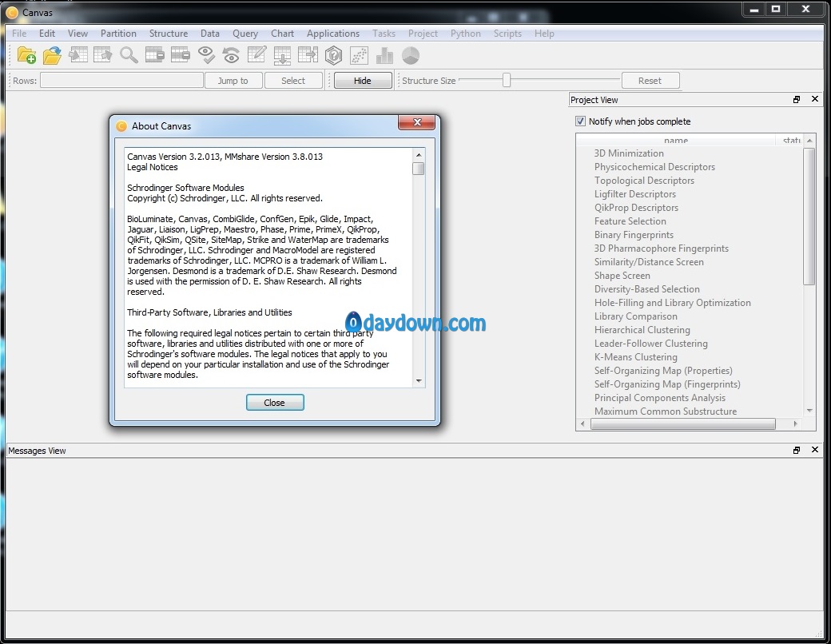Screen dimensions: 831x644
Task: Click Project View horizontal scroll-right arrow
Action: [x=795, y=423]
